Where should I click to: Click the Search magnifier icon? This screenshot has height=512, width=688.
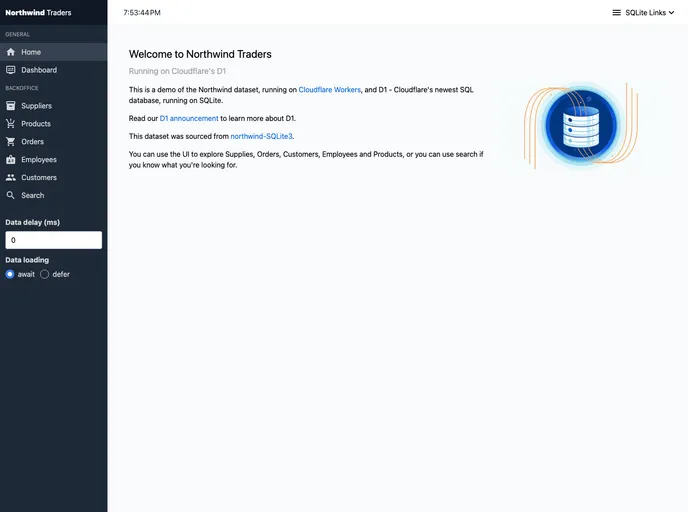[11, 195]
